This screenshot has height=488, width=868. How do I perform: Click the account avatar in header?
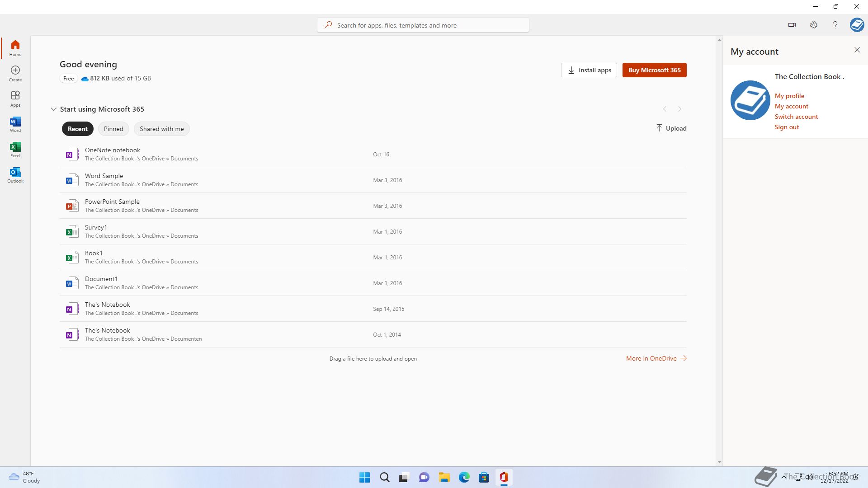point(857,25)
